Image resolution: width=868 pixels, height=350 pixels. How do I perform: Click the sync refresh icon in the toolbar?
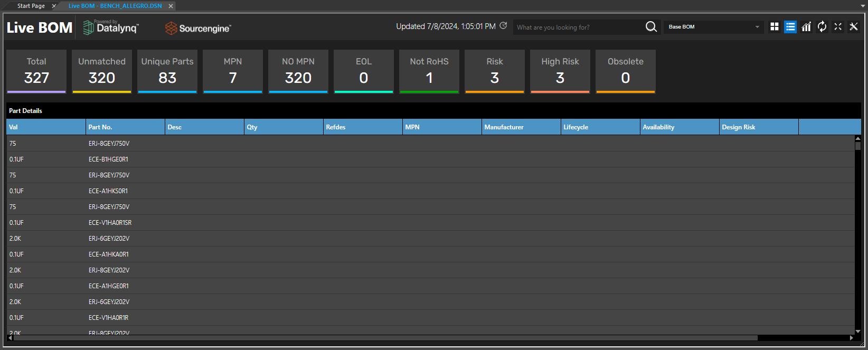[822, 27]
